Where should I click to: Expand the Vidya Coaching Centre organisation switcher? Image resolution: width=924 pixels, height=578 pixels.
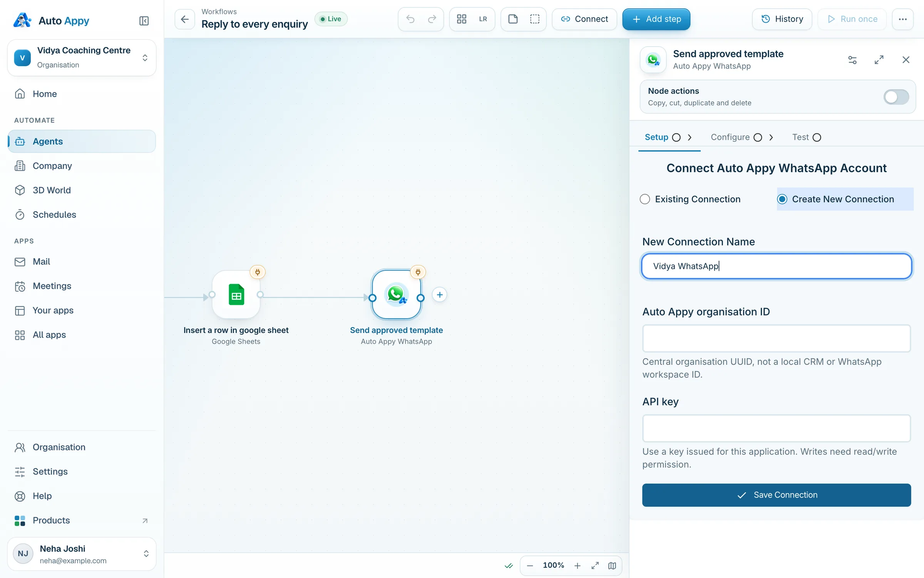pos(82,57)
